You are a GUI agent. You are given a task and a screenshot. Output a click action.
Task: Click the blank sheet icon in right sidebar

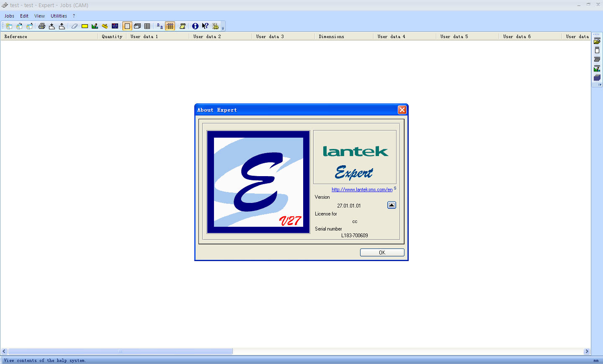597,50
